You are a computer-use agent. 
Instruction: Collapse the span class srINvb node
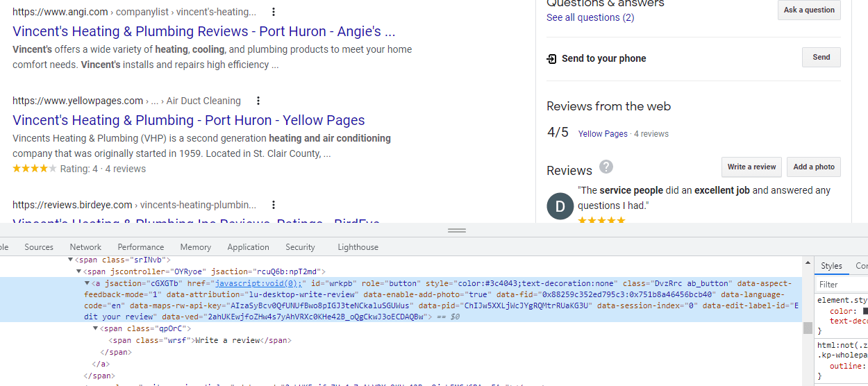point(70,260)
